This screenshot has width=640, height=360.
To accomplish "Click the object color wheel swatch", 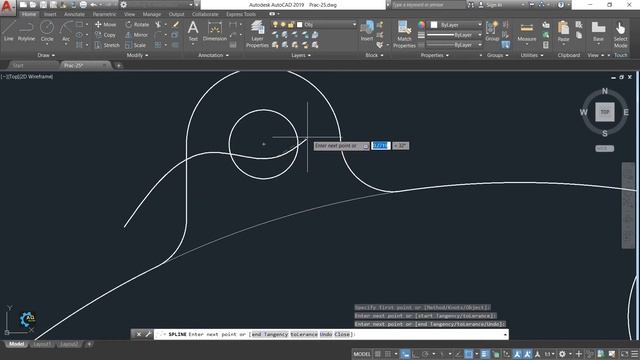I will point(421,25).
